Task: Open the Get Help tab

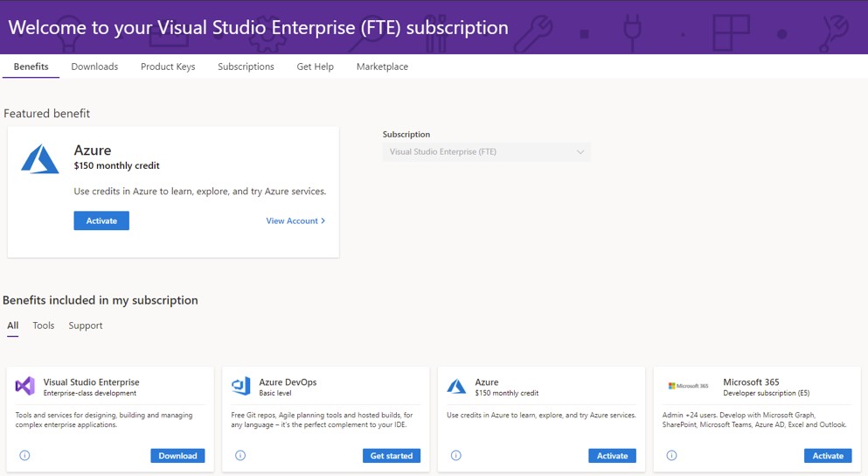Action: click(315, 66)
